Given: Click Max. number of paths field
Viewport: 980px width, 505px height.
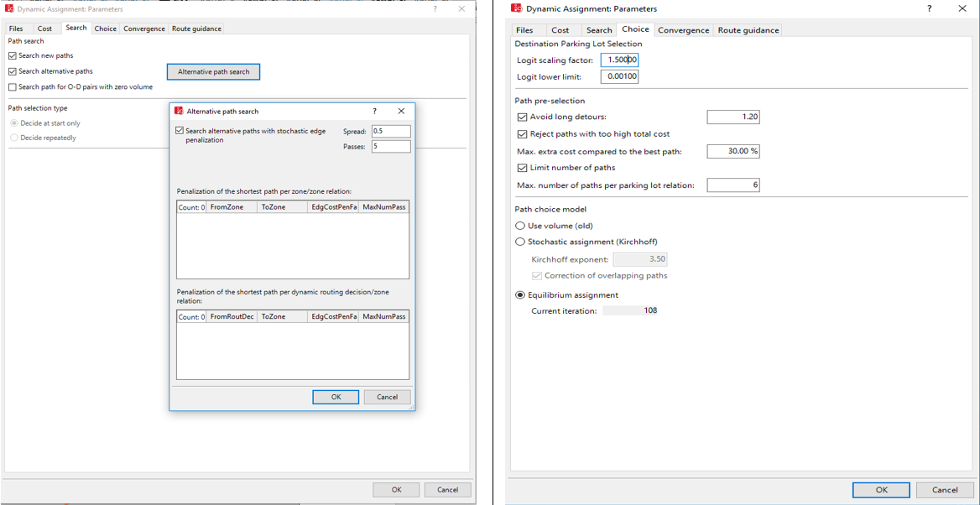Looking at the screenshot, I should tap(733, 185).
